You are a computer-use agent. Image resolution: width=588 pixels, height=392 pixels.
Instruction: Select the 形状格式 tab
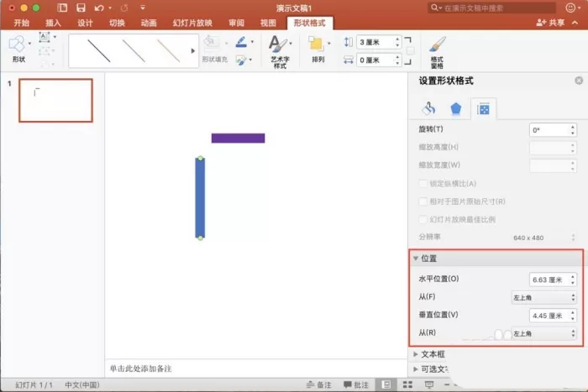click(x=310, y=23)
